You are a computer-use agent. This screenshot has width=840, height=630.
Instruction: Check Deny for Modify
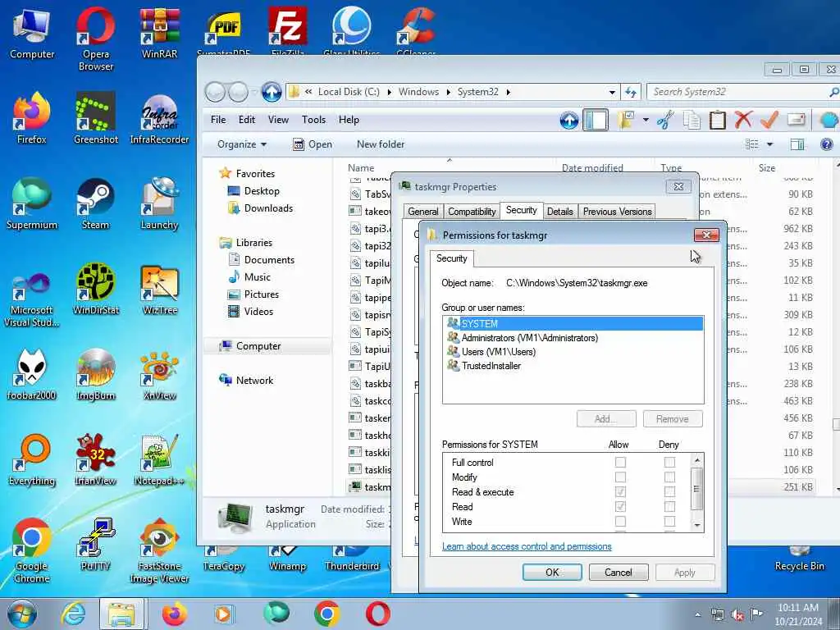pyautogui.click(x=669, y=477)
